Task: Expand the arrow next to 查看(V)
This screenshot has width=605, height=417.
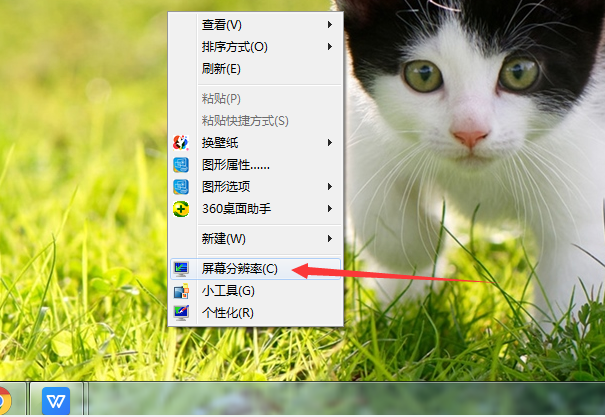Action: 330,25
